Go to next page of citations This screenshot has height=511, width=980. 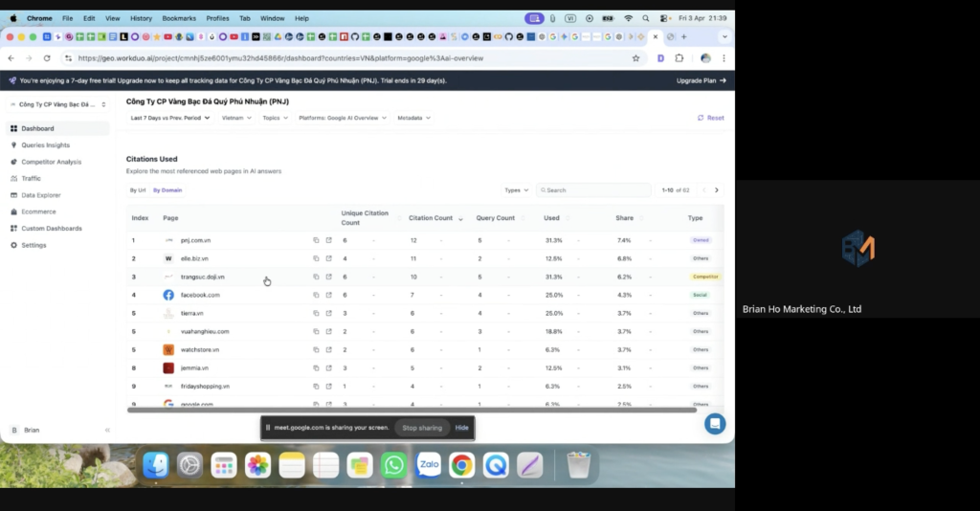[716, 190]
